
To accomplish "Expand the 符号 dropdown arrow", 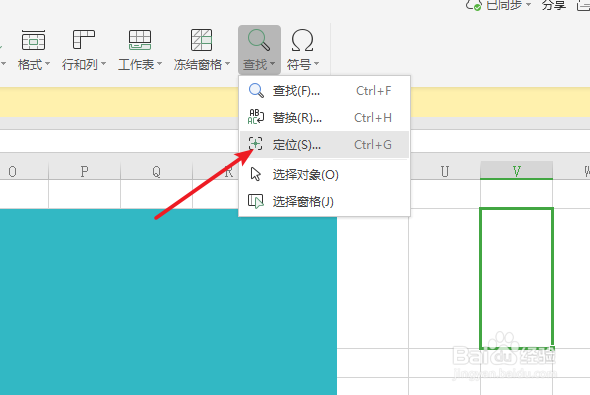I will pyautogui.click(x=316, y=64).
